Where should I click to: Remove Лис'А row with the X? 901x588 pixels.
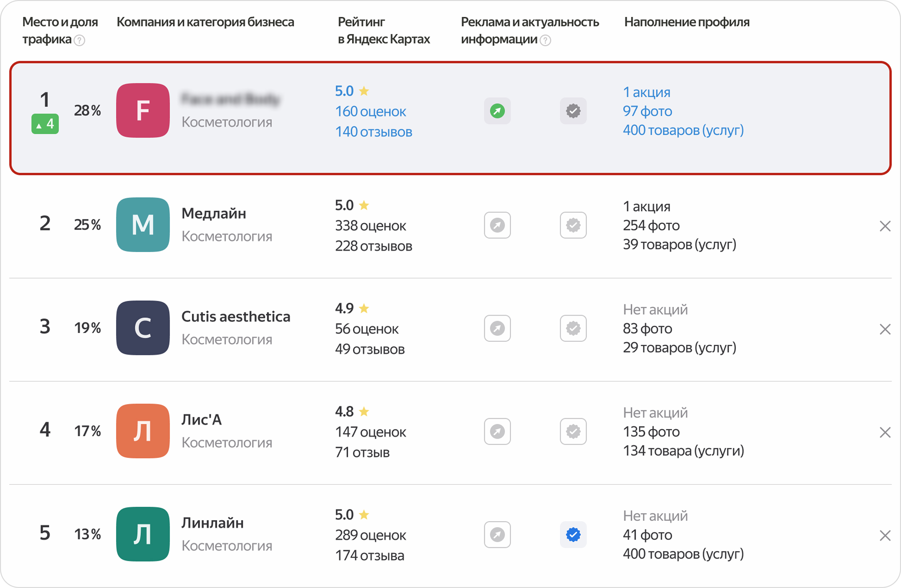pyautogui.click(x=885, y=432)
